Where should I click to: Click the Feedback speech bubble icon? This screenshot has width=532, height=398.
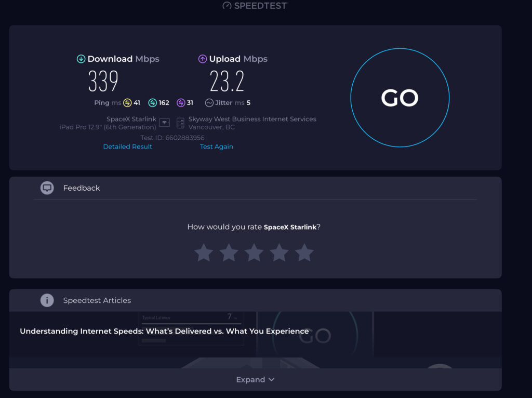click(x=47, y=188)
